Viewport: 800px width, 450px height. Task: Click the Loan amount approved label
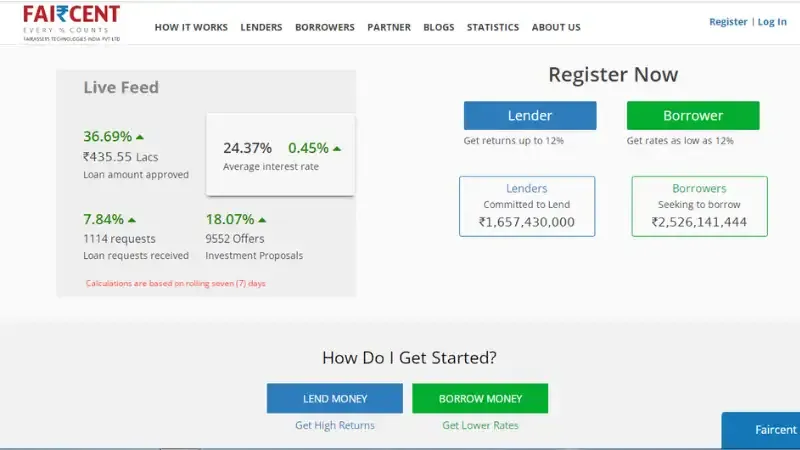(136, 174)
